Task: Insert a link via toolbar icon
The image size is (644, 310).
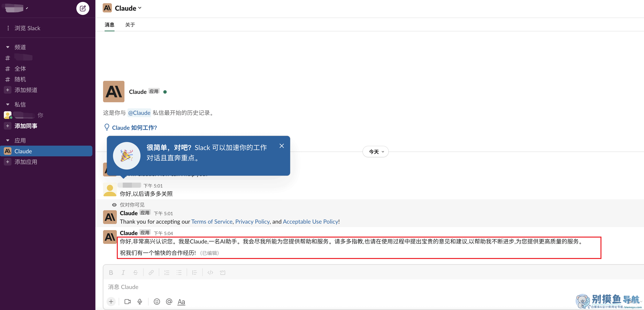Action: coord(151,272)
